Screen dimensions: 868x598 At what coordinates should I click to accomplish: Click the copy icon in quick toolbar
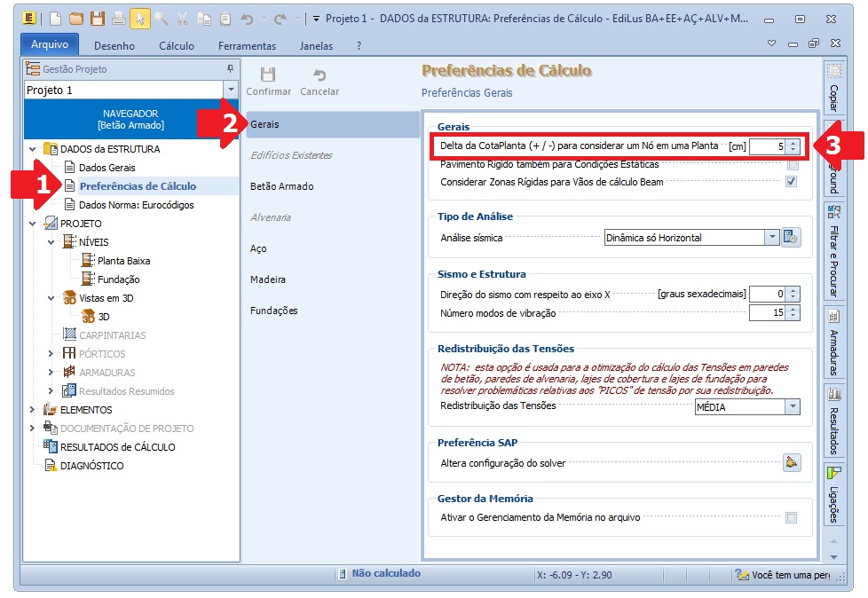[204, 19]
